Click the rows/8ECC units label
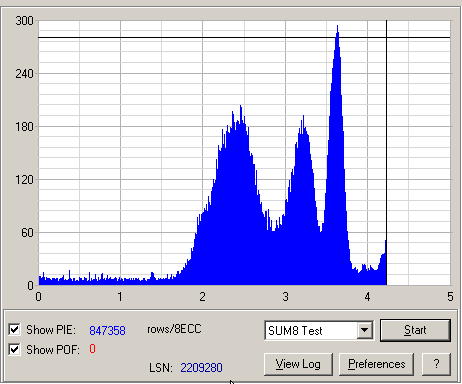Image resolution: width=462 pixels, height=384 pixels. 174,329
